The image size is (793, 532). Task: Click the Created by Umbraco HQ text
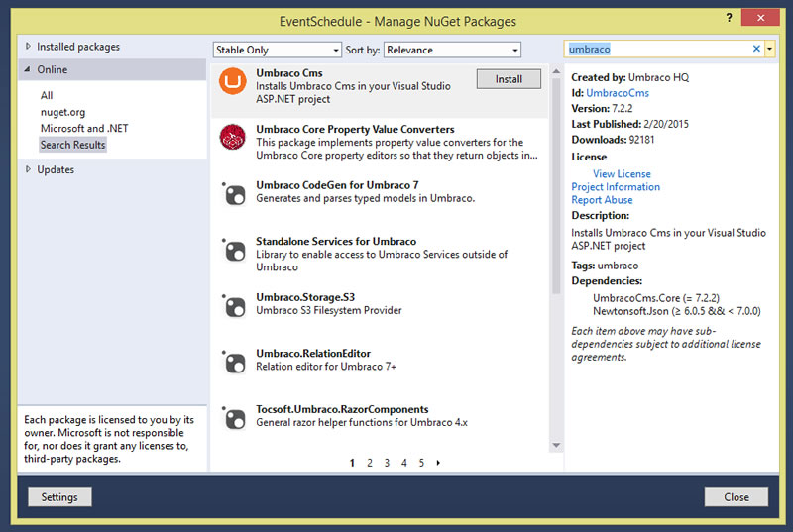[x=630, y=78]
